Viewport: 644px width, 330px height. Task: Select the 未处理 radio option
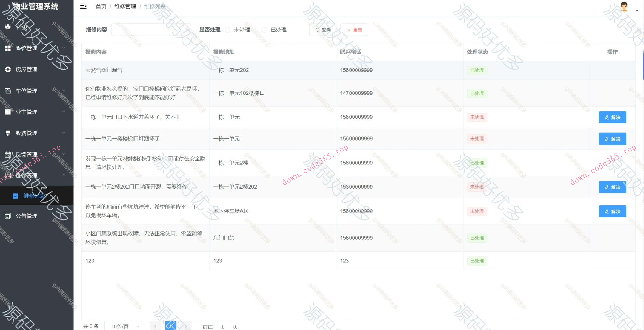coord(228,30)
